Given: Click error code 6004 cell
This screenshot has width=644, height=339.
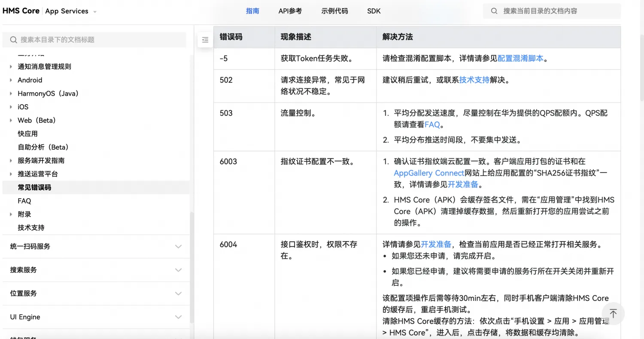Looking at the screenshot, I should (244, 287).
